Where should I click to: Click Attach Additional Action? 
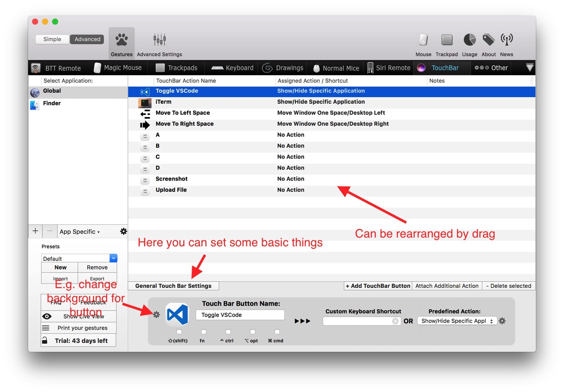447,286
